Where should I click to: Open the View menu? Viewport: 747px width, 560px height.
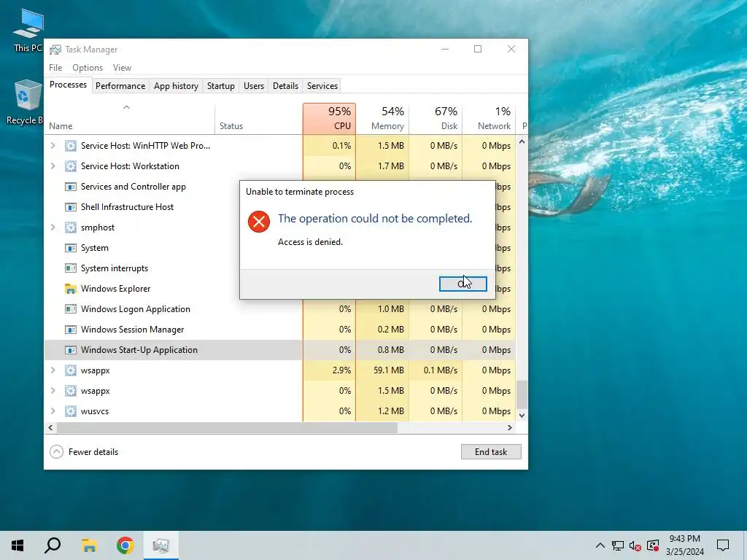pyautogui.click(x=122, y=68)
